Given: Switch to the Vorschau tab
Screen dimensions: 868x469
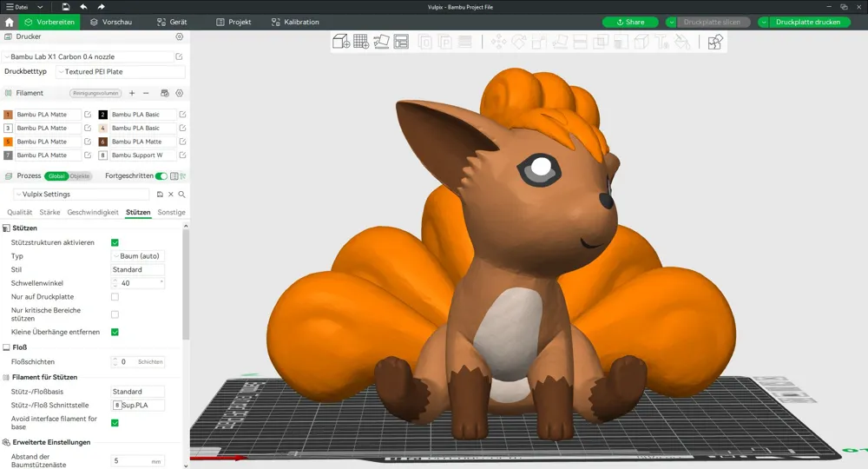Looking at the screenshot, I should (111, 23).
